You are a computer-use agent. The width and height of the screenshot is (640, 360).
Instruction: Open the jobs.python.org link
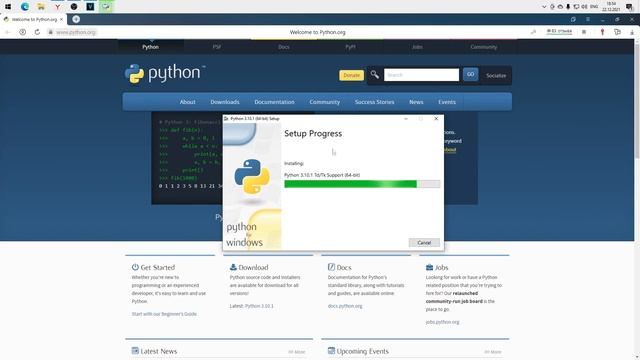[x=442, y=322]
